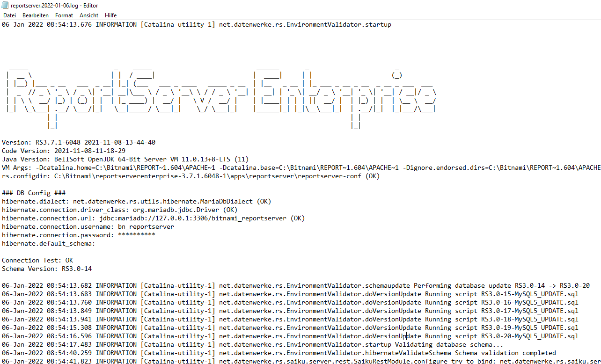Click the '### DB Config ###' heading

coord(34,193)
